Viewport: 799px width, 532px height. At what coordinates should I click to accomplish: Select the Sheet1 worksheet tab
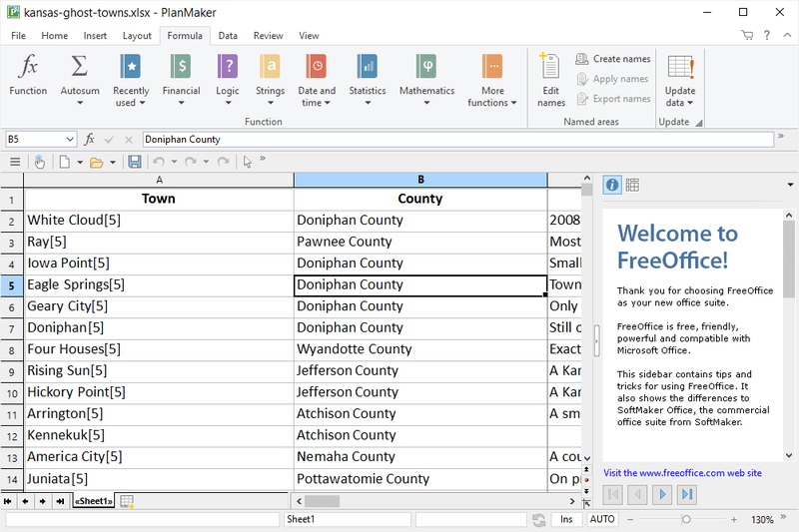point(93,501)
